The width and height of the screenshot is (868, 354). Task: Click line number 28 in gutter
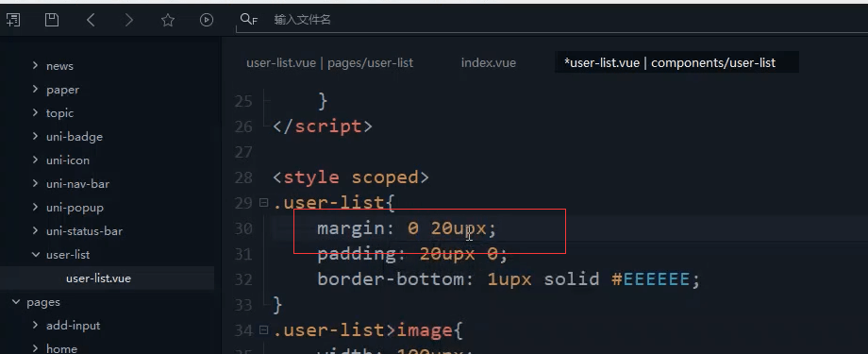(243, 177)
